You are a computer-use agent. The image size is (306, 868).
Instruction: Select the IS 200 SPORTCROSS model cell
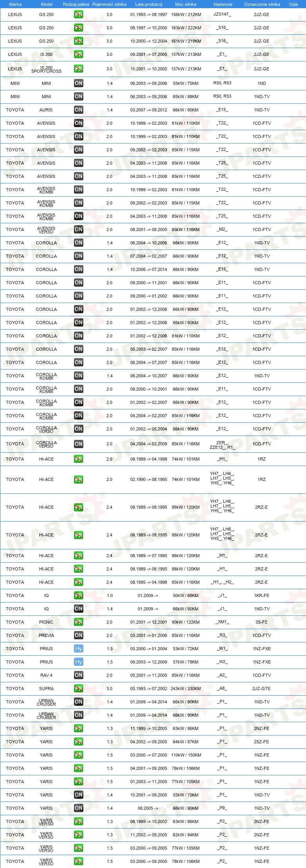click(47, 70)
